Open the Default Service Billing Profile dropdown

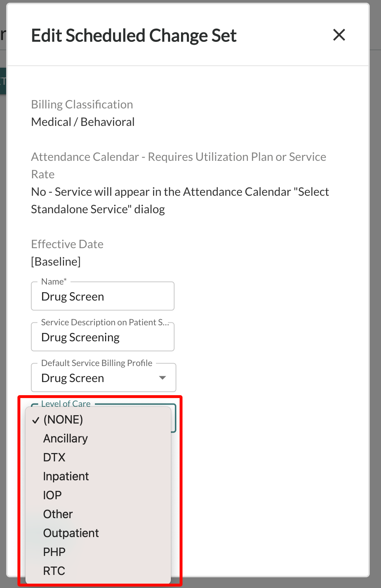click(x=104, y=378)
